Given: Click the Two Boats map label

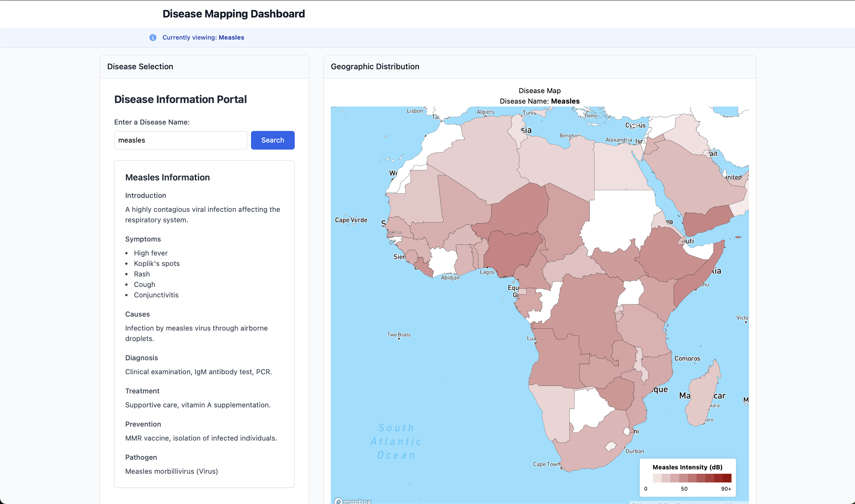Looking at the screenshot, I should click(x=399, y=335).
